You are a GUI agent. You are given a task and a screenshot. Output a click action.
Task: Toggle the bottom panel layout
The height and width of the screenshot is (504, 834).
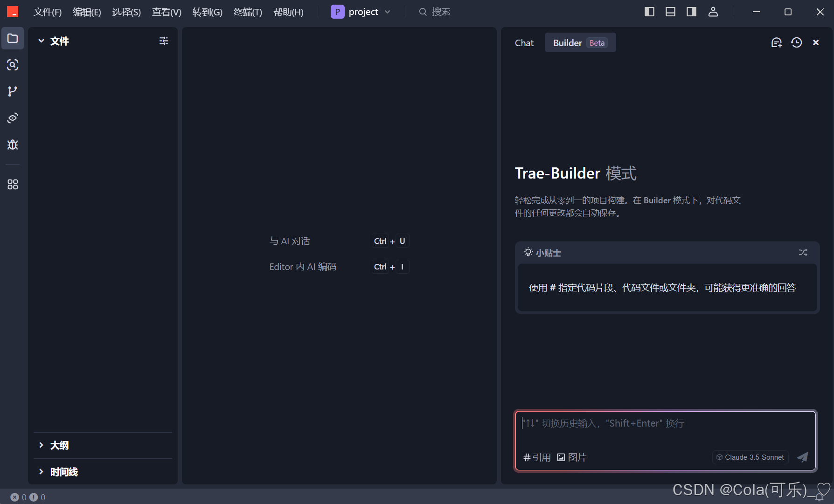670,12
